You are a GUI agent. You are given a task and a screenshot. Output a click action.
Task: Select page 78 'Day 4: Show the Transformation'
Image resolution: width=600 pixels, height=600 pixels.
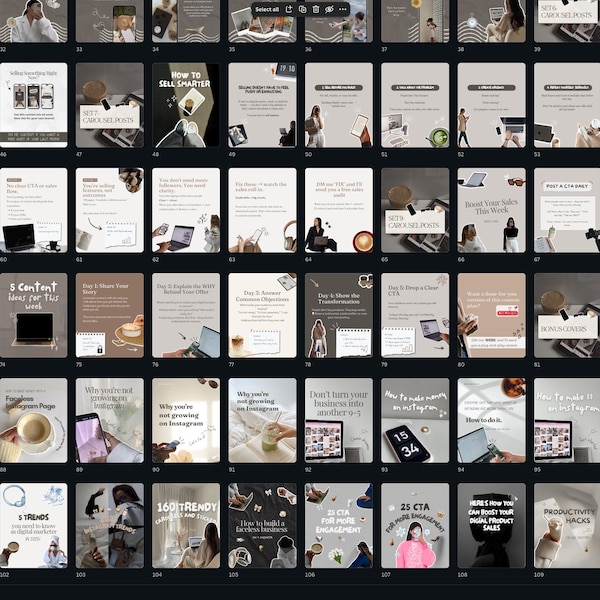(x=339, y=315)
